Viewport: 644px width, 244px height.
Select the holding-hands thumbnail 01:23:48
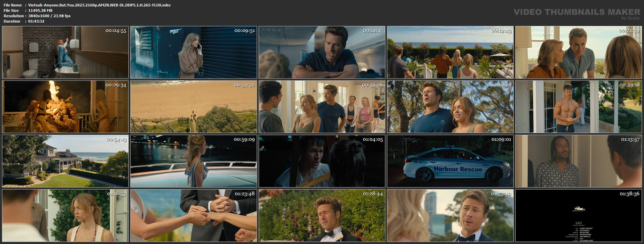[x=194, y=215]
